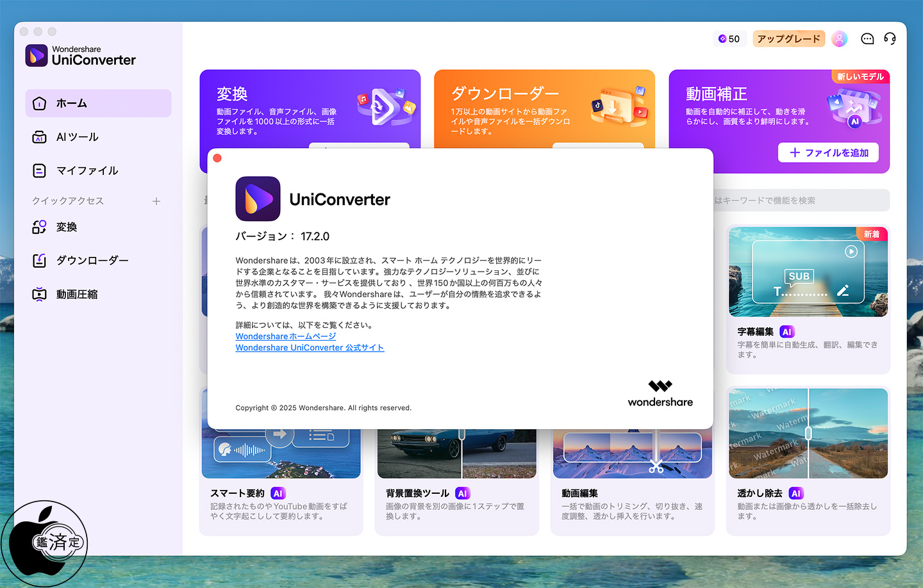923x588 pixels.
Task: Click the 50 credits badge
Action: point(729,39)
